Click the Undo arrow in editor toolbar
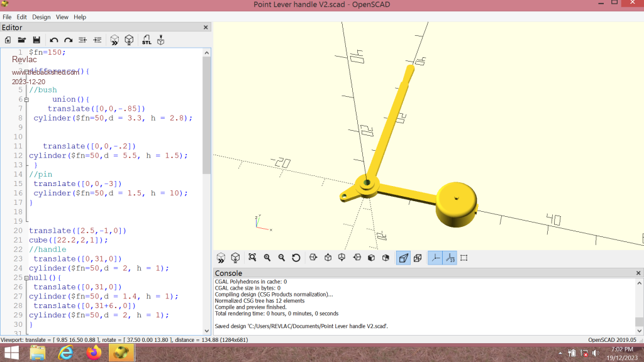Screen dimensions: 644x362 coord(54,40)
